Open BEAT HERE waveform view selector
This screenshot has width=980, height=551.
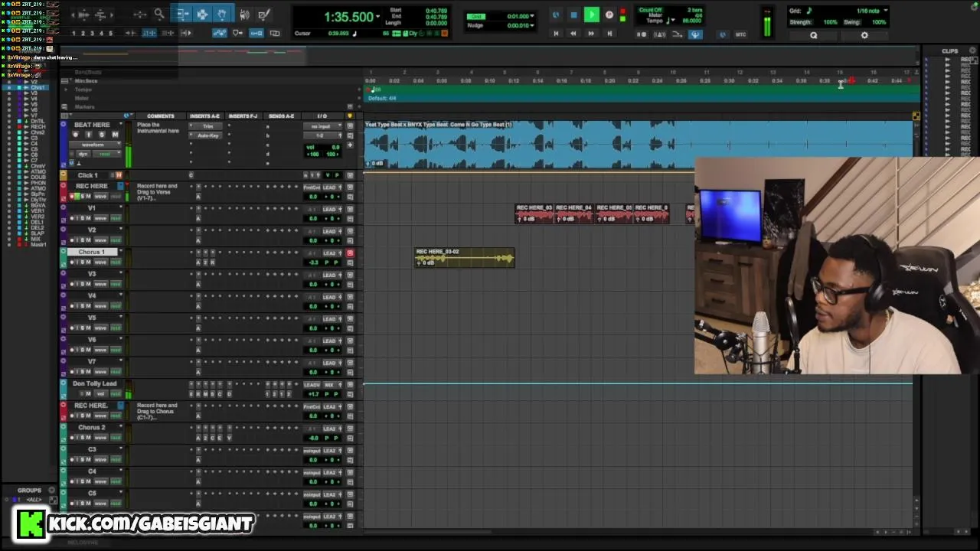[x=95, y=145]
